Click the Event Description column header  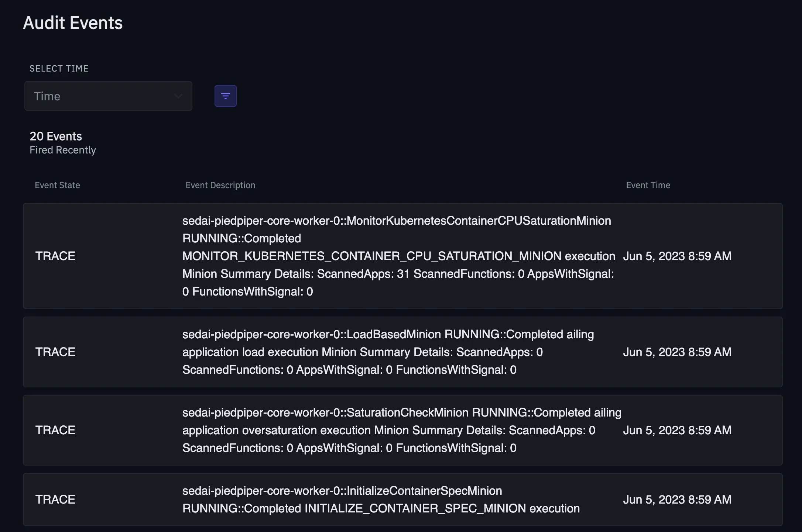tap(220, 185)
